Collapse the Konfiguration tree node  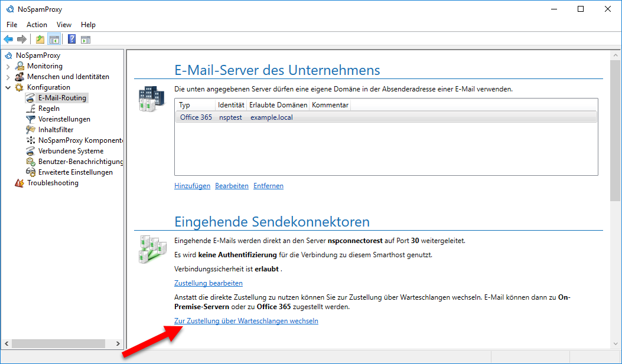pyautogui.click(x=8, y=87)
